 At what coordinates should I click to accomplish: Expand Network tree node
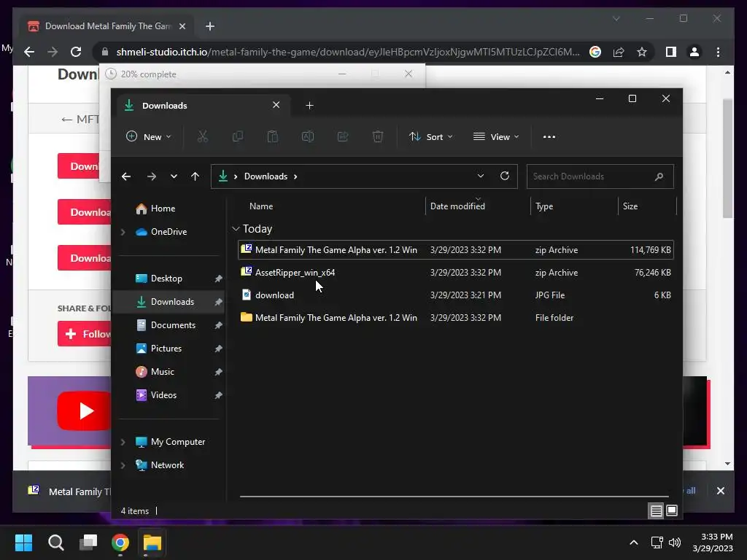(x=123, y=465)
